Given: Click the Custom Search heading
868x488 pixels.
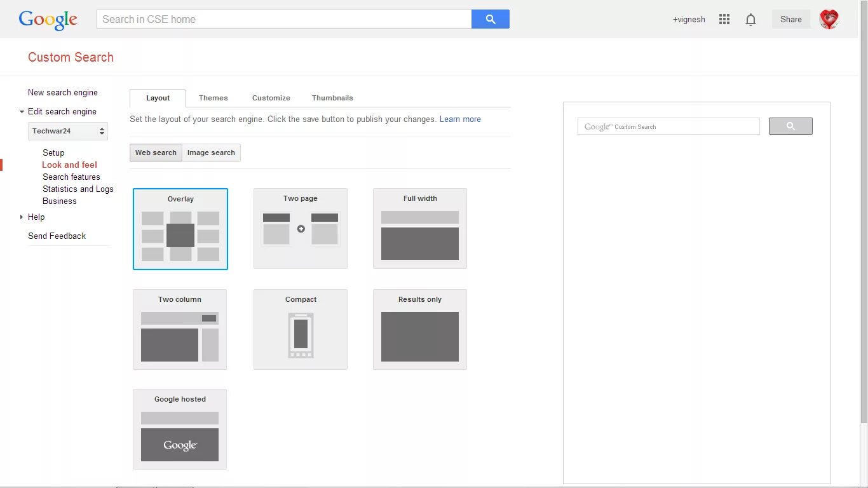Looking at the screenshot, I should (x=71, y=57).
